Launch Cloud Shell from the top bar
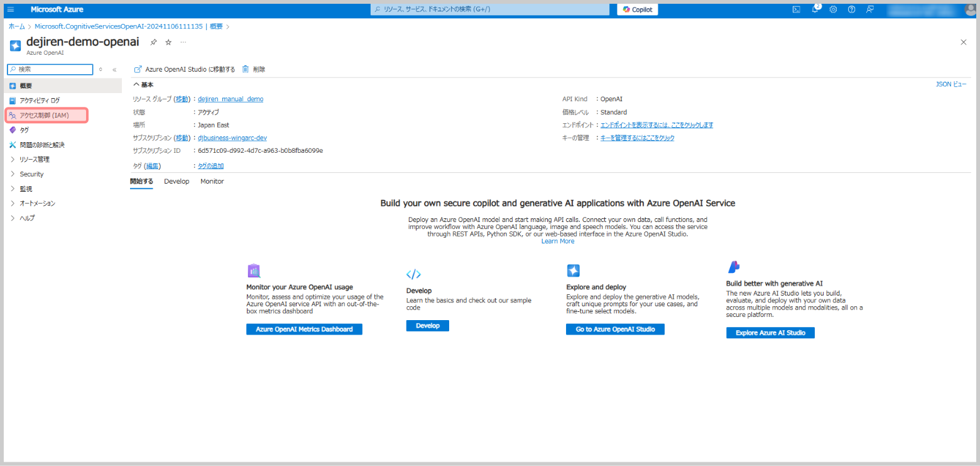The width and height of the screenshot is (980, 466). tap(796, 9)
